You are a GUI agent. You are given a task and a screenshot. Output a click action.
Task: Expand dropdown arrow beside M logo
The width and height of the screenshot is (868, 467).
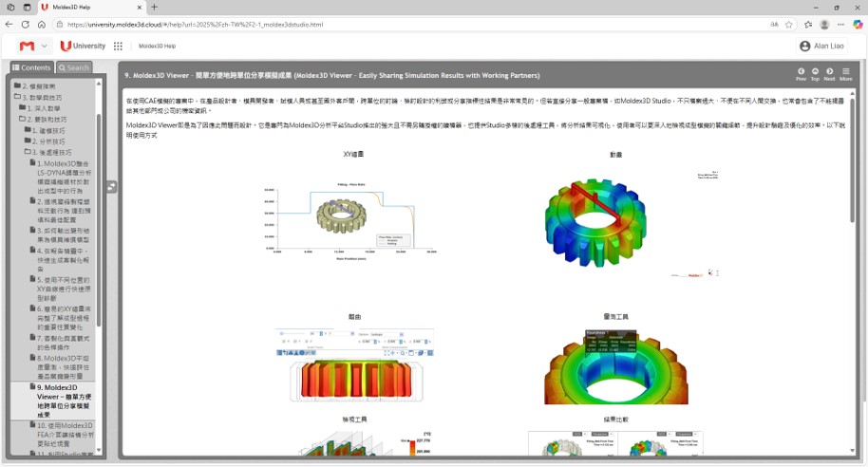(45, 46)
